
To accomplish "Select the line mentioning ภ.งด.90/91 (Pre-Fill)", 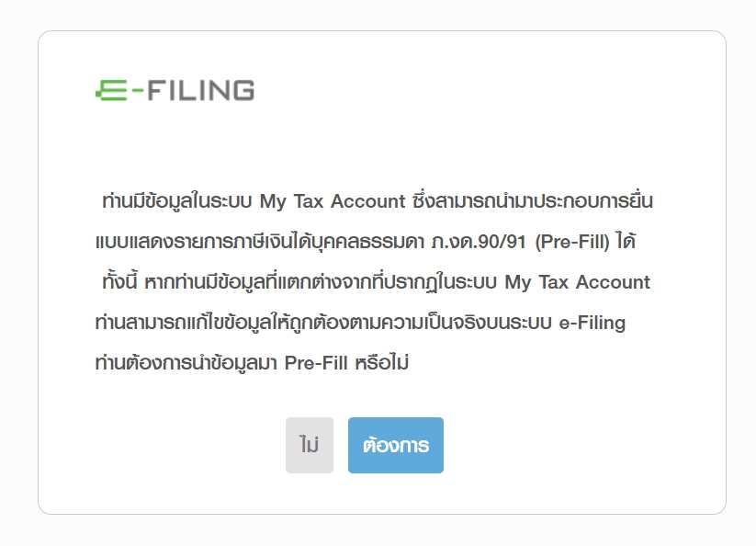I will 366,241.
